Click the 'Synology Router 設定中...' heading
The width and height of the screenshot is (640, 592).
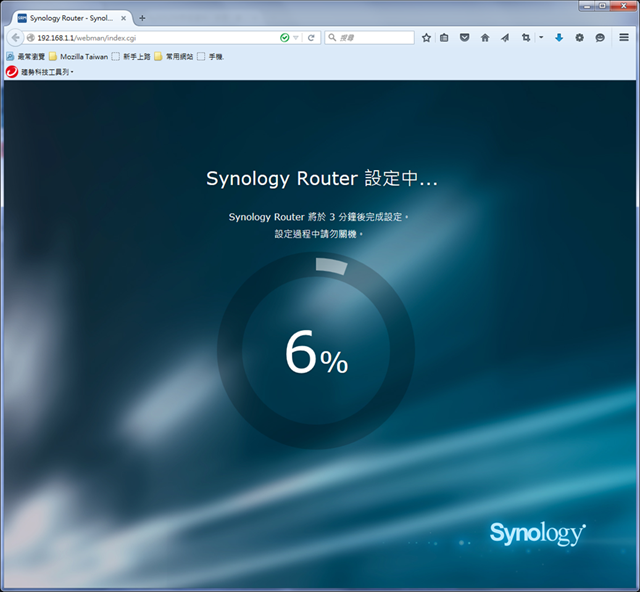point(322,179)
